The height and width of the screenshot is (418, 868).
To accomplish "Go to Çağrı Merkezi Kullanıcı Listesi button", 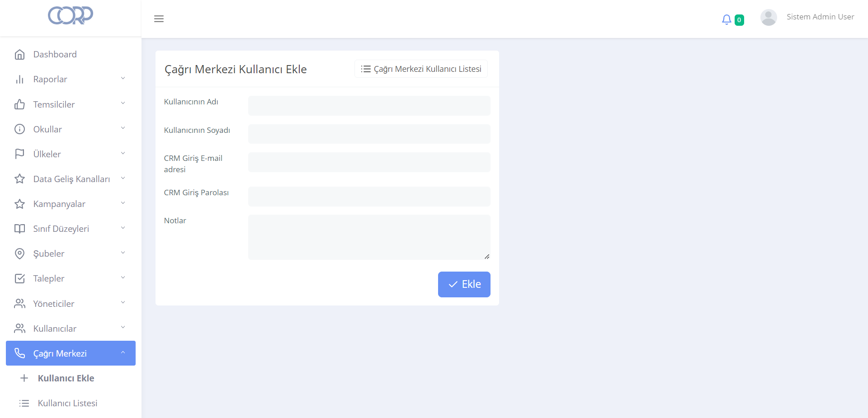I will pyautogui.click(x=421, y=69).
